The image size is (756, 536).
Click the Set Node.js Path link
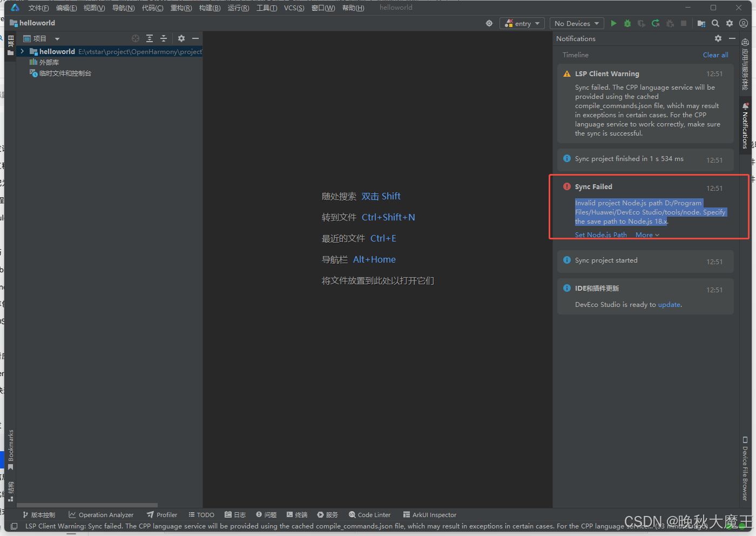(600, 234)
